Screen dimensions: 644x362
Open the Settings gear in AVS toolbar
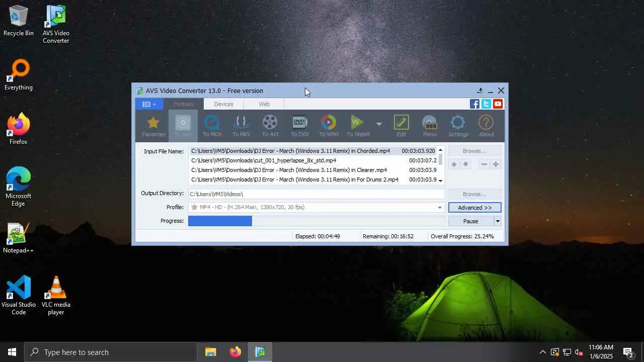coord(458,126)
